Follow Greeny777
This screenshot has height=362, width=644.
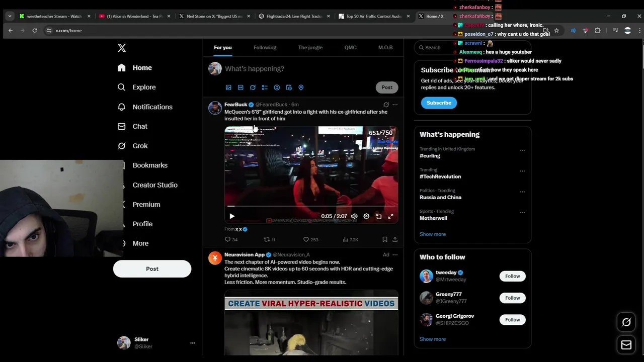pyautogui.click(x=512, y=298)
